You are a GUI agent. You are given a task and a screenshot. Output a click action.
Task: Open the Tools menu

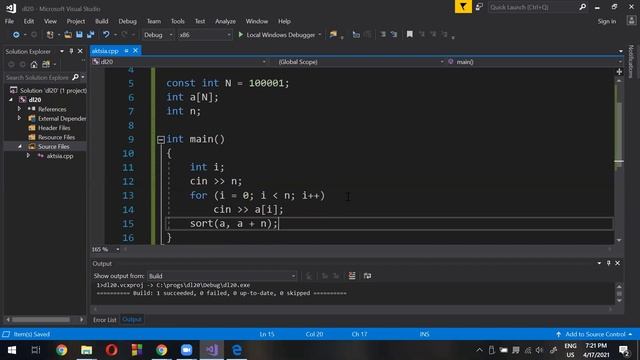(178, 21)
